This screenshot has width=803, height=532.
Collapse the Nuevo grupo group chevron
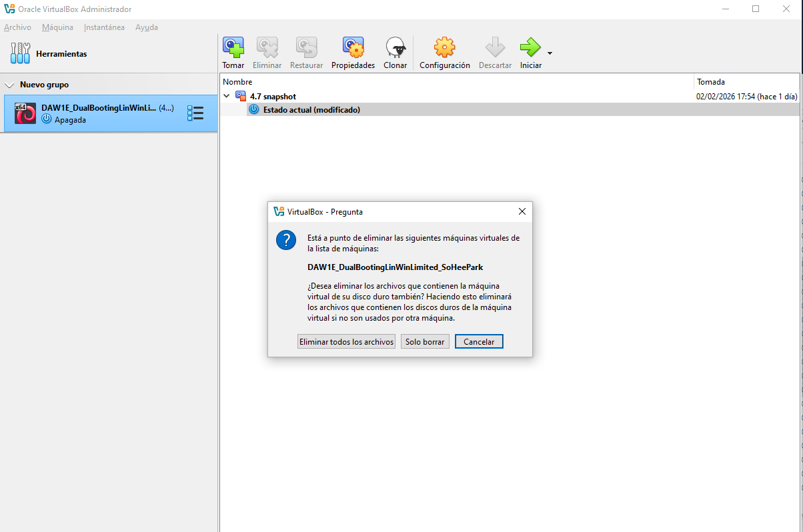pos(9,85)
